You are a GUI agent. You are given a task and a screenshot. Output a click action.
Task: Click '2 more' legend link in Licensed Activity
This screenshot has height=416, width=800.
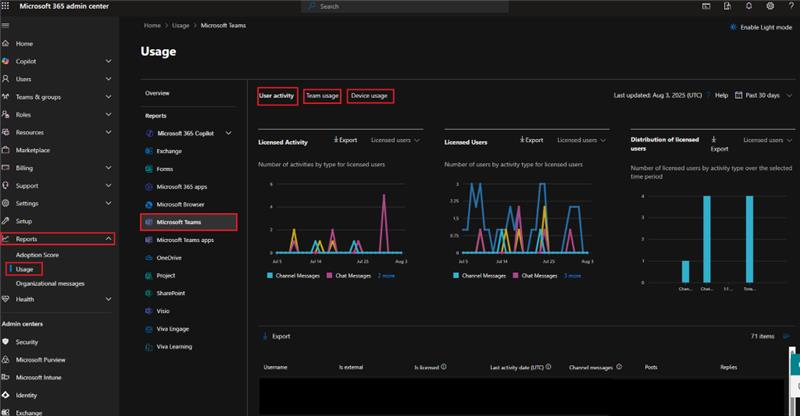click(x=386, y=276)
